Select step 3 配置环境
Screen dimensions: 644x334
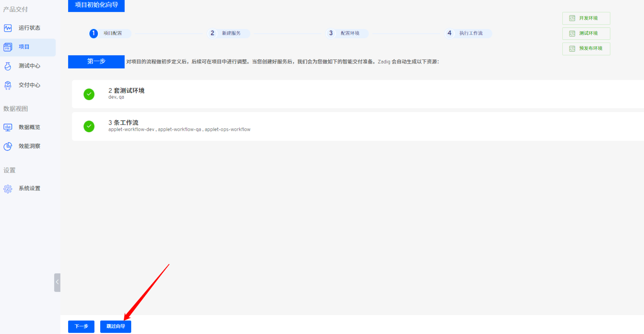click(x=347, y=33)
